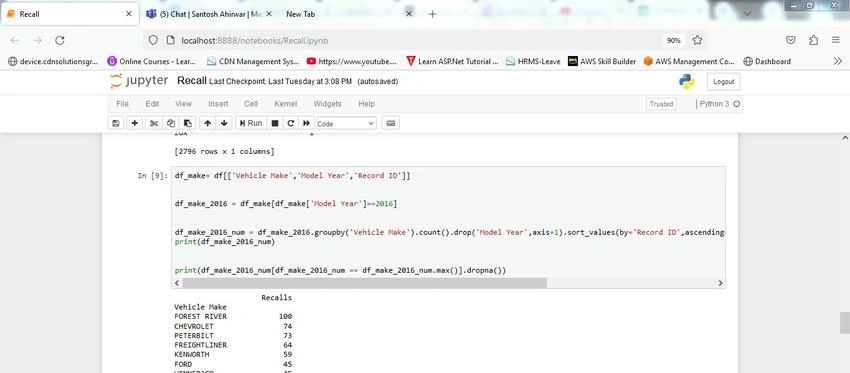Click the shield tracking protection icon
The height and width of the screenshot is (373, 850).
coord(153,40)
